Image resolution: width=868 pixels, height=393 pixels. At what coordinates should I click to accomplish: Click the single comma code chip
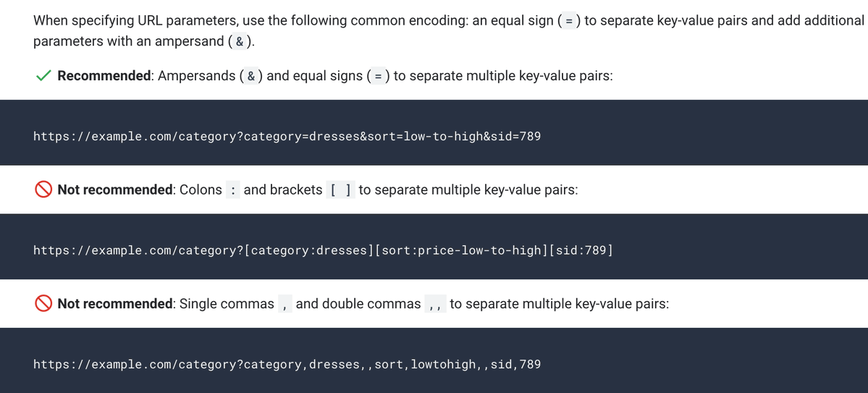(x=285, y=304)
